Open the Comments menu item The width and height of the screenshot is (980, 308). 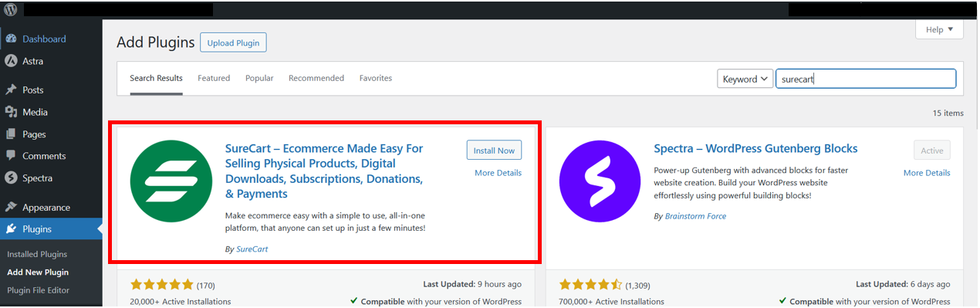pyautogui.click(x=51, y=156)
